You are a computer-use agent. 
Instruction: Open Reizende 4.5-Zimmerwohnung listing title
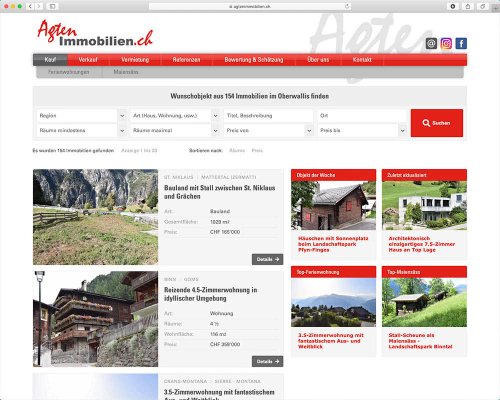[210, 294]
